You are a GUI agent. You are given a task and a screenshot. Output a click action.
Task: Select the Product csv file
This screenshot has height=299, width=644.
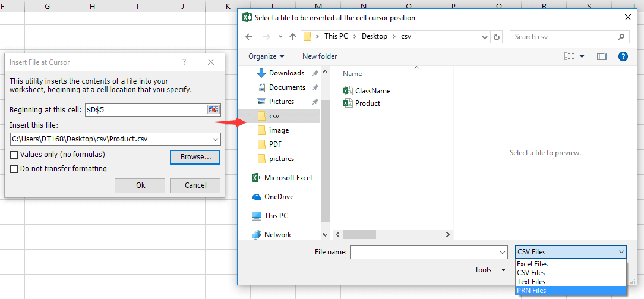(362, 103)
